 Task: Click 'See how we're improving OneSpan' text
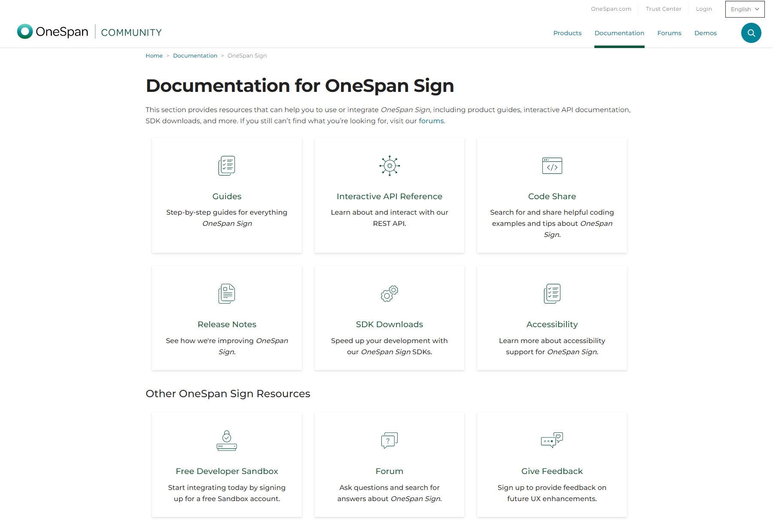point(227,341)
